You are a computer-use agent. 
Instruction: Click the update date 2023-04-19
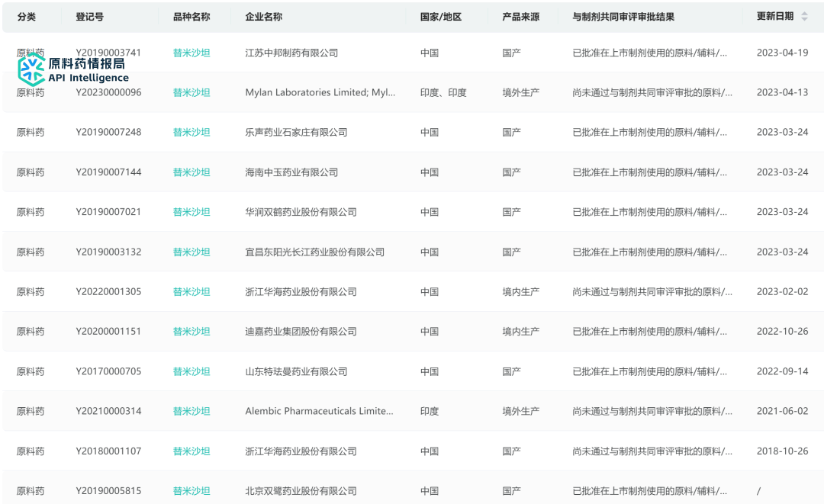coord(782,53)
